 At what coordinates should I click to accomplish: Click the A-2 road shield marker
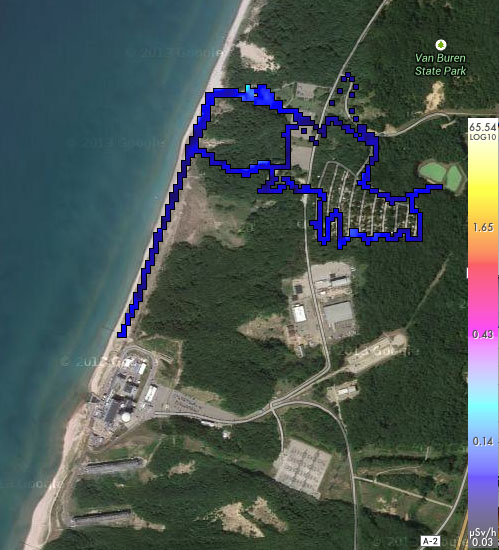click(430, 541)
